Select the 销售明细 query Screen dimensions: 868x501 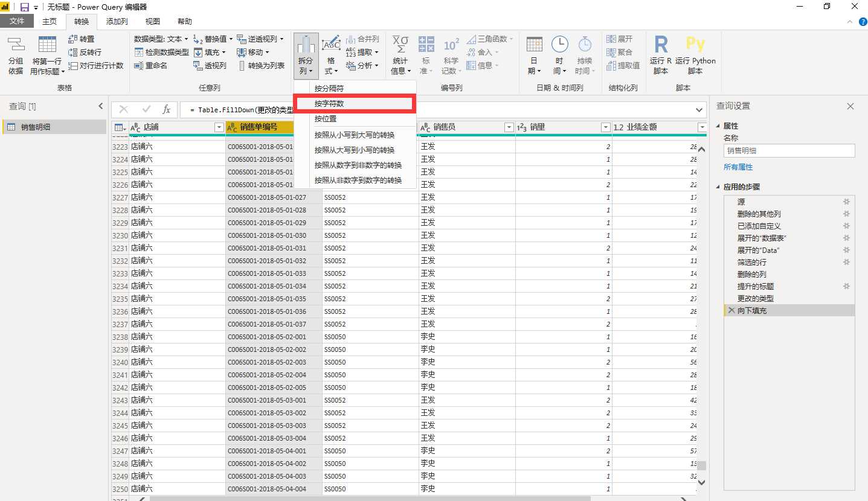54,127
